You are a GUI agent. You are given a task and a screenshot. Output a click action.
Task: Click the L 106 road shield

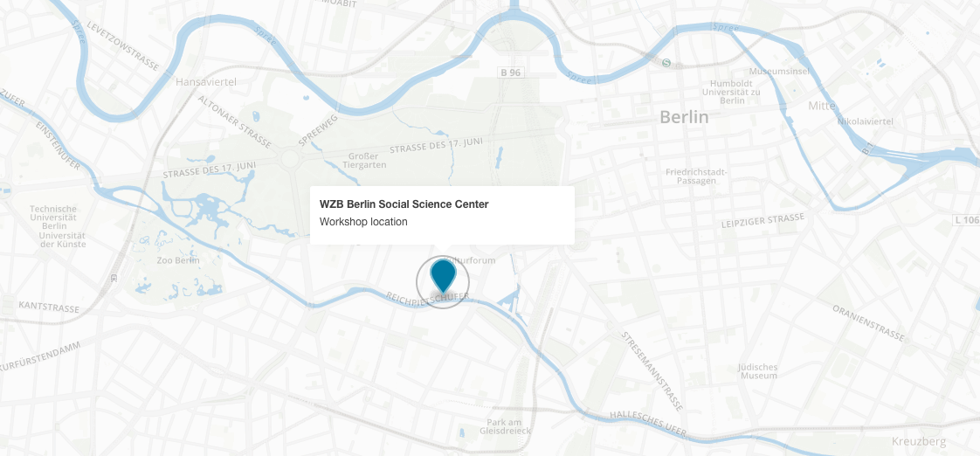coord(968,220)
